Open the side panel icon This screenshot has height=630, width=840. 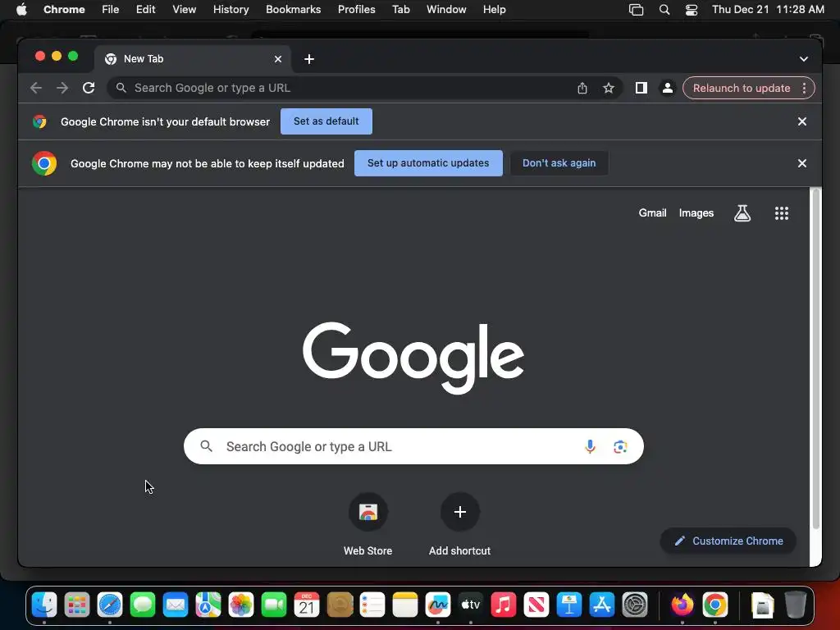pos(641,88)
